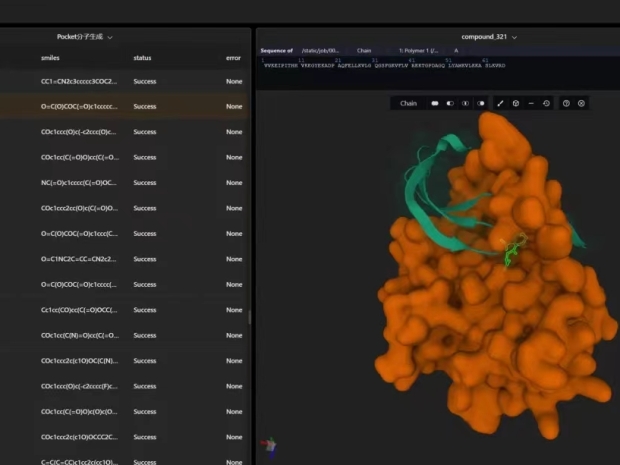
Task: Click the minus icon in viewer toolbar
Action: (531, 103)
